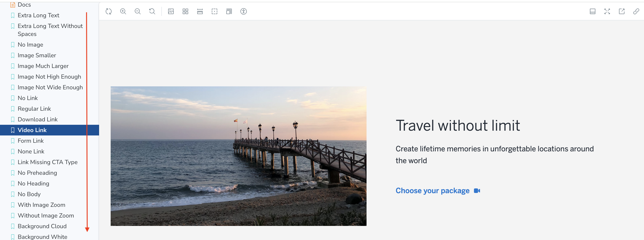Image resolution: width=644 pixels, height=240 pixels.
Task: Click the video camera icon beside the link
Action: (x=477, y=191)
